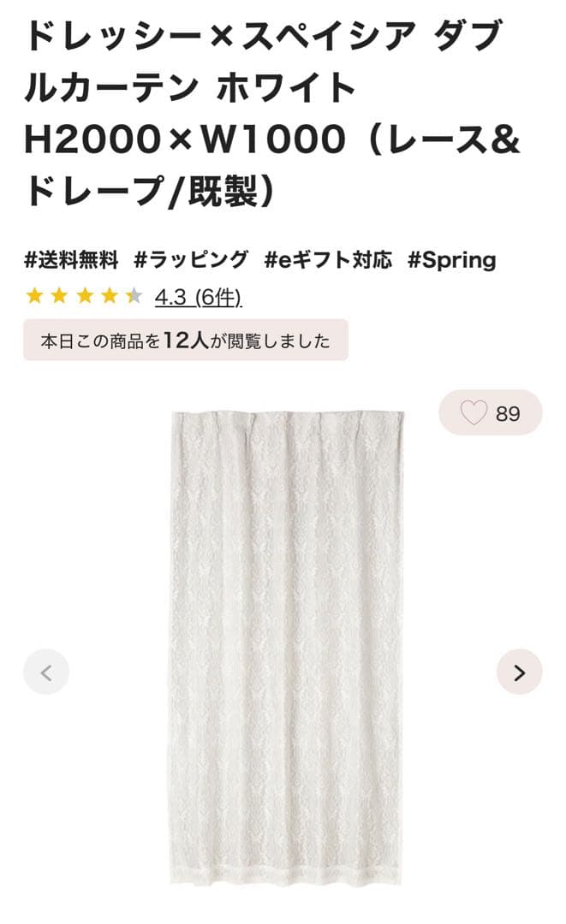Select the fifth half-filled rating star
This screenshot has height=924, width=566.
coord(134,296)
